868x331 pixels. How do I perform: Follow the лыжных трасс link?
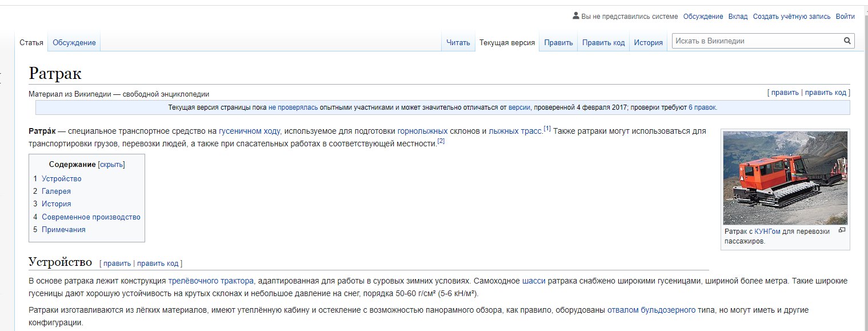515,131
